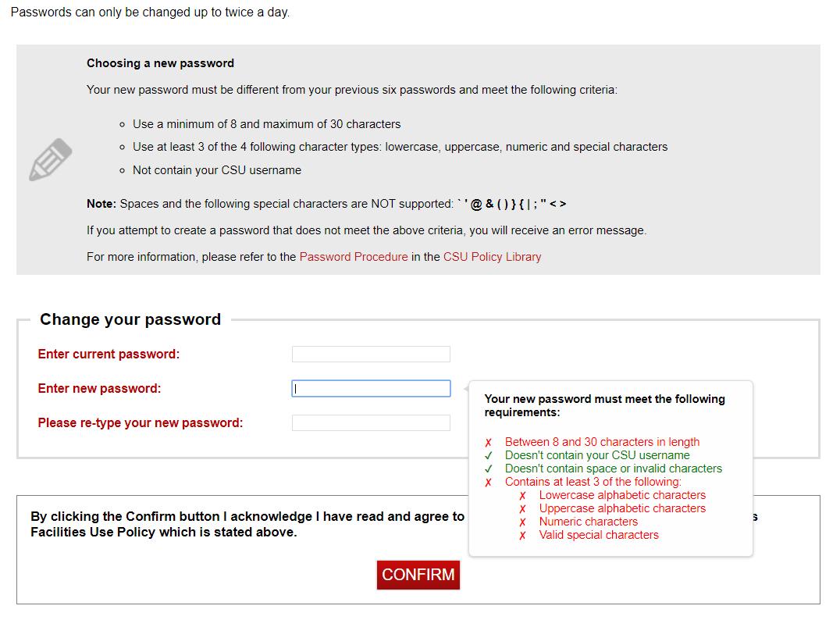
Task: Click the red X beside the 8–30 characters rule
Action: (489, 443)
